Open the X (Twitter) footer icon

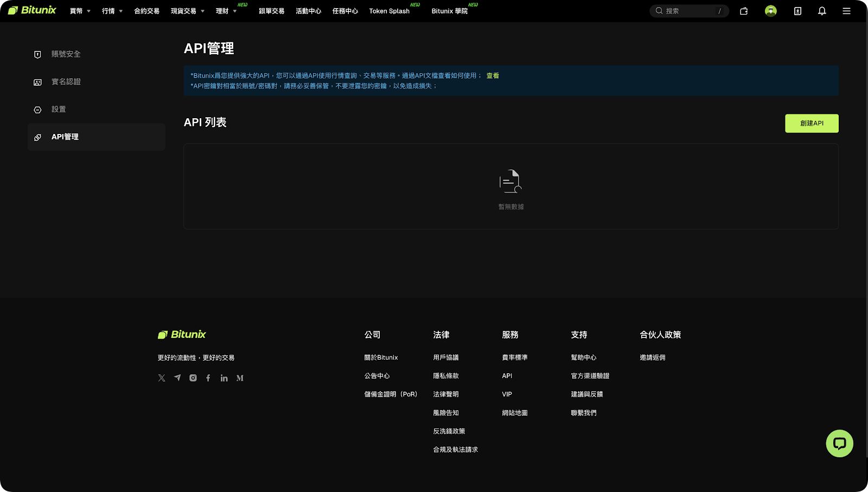pyautogui.click(x=162, y=378)
